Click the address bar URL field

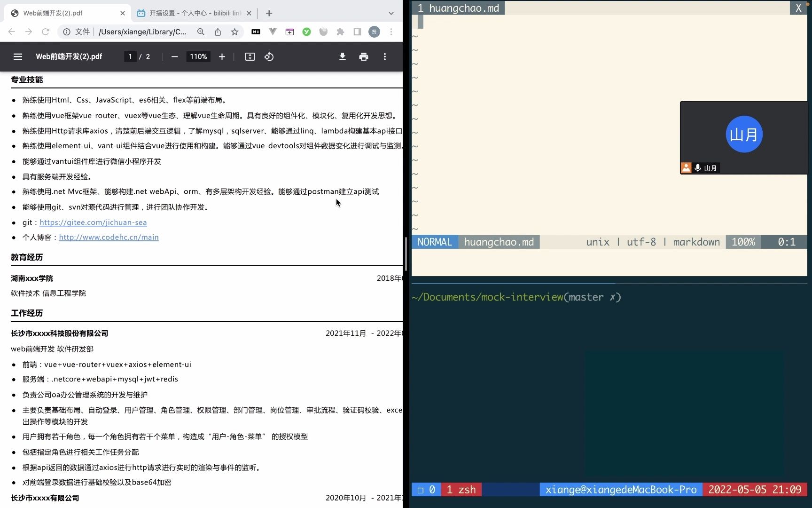pos(142,32)
